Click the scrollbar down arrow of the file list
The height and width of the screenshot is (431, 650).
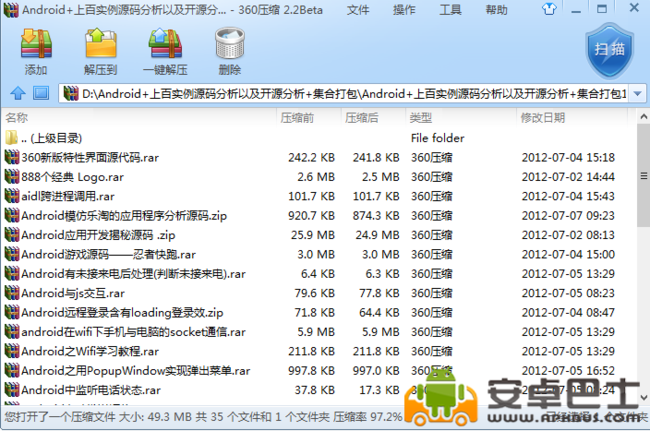click(x=643, y=397)
